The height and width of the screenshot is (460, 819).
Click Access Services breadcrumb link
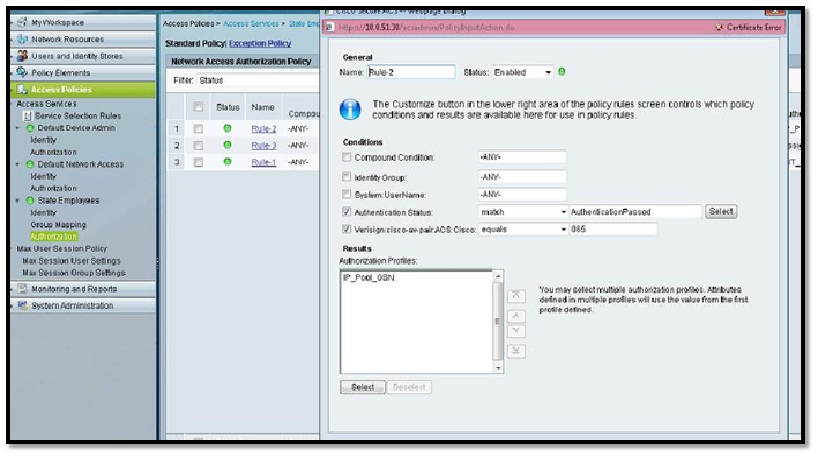(x=251, y=24)
